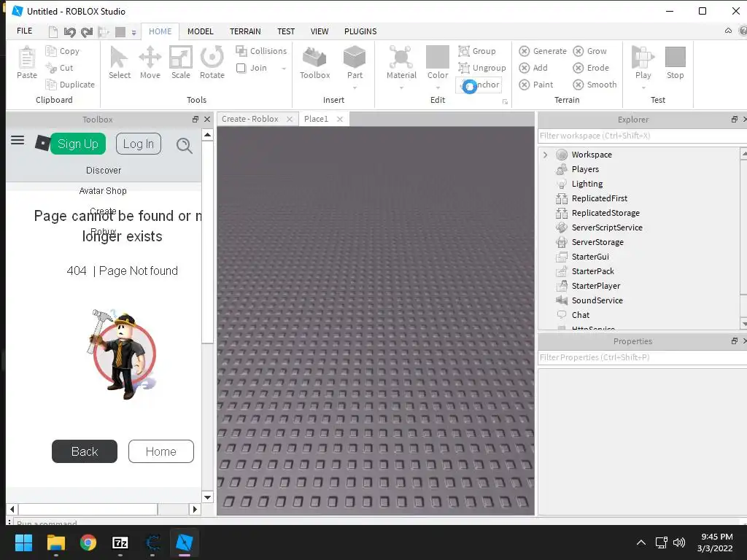Click the Grow terrain tool
The width and height of the screenshot is (747, 560).
coord(589,51)
